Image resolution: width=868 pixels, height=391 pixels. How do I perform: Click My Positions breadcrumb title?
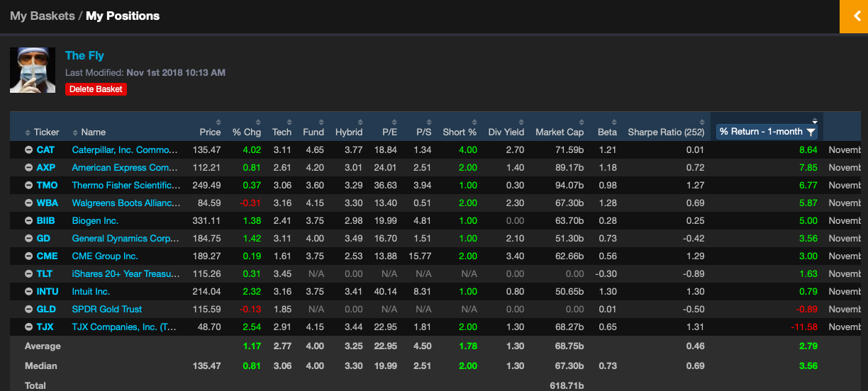pyautogui.click(x=123, y=16)
